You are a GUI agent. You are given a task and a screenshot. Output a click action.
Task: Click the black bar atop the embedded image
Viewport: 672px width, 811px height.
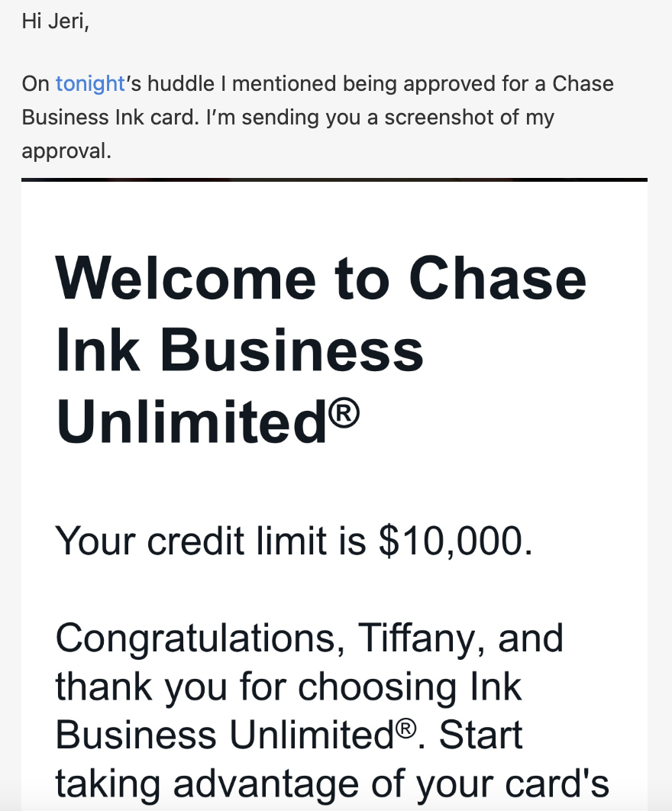pyautogui.click(x=334, y=179)
